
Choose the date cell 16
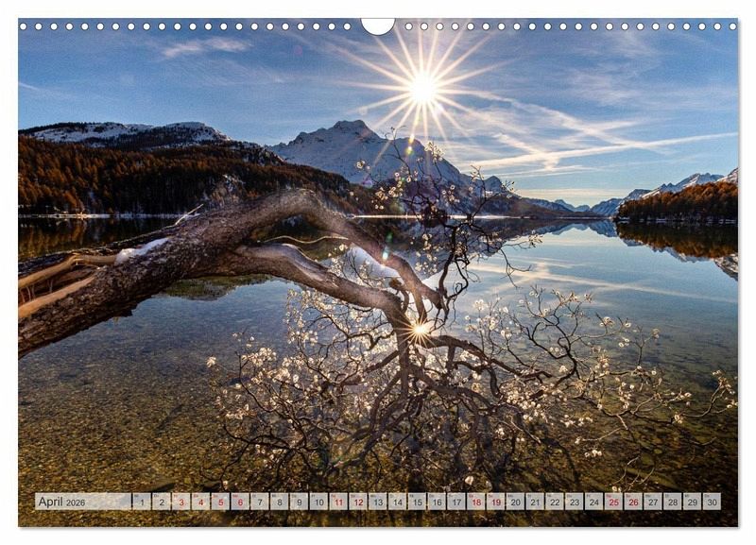(x=437, y=502)
